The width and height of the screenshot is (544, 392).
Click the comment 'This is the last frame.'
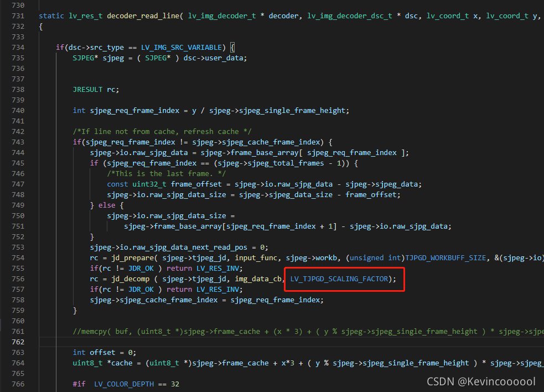point(167,174)
